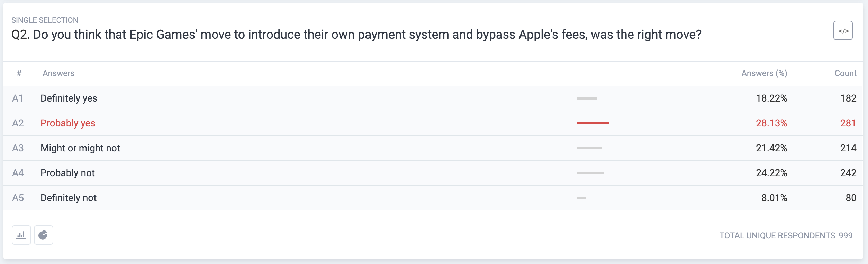Click the count value 281
The image size is (868, 264).
click(848, 123)
